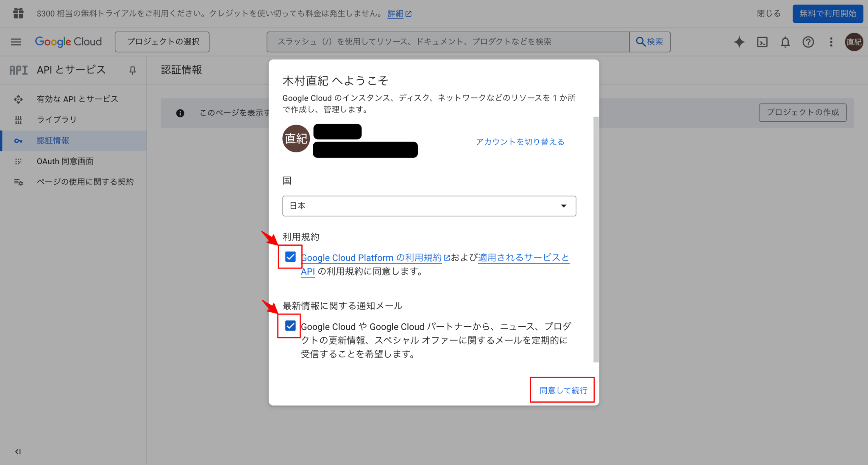Select OAuth 同意画面 in the sidebar
This screenshot has height=465, width=868.
65,161
